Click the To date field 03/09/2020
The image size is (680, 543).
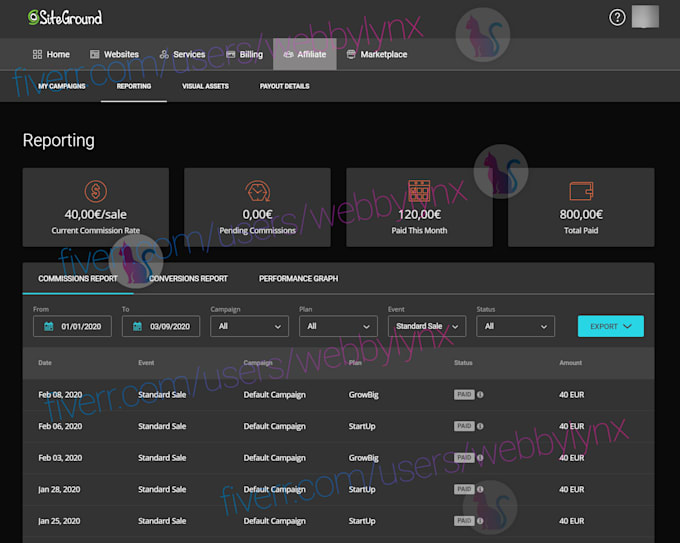[x=161, y=326]
